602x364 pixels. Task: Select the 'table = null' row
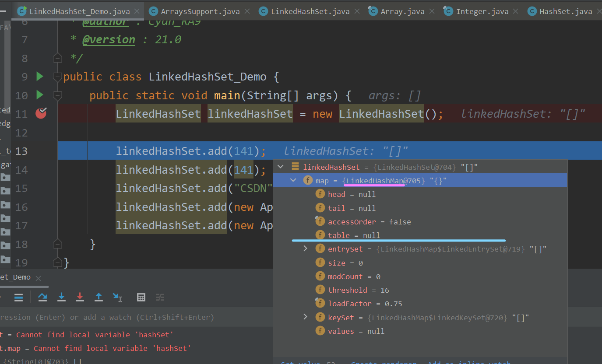[x=420, y=235]
